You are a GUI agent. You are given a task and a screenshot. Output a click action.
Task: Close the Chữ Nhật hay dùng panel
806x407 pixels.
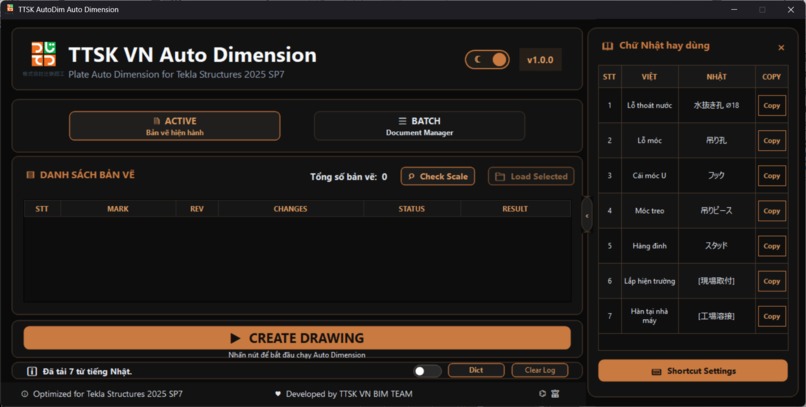coord(781,47)
